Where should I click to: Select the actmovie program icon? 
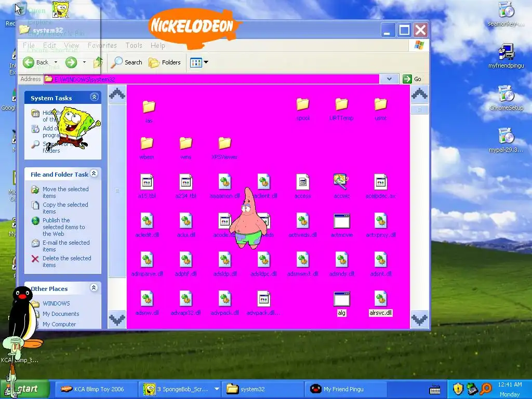(x=341, y=225)
